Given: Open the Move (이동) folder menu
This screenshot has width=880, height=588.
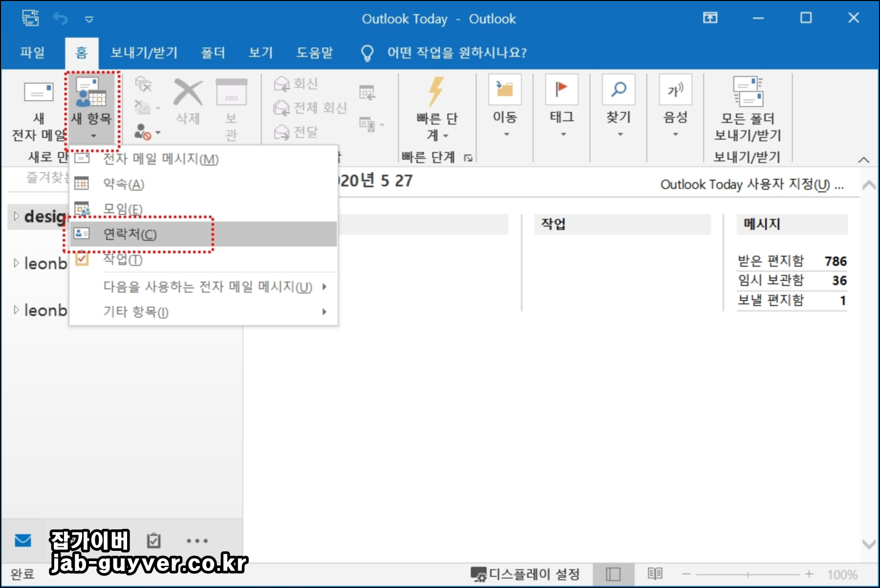Looking at the screenshot, I should [505, 106].
